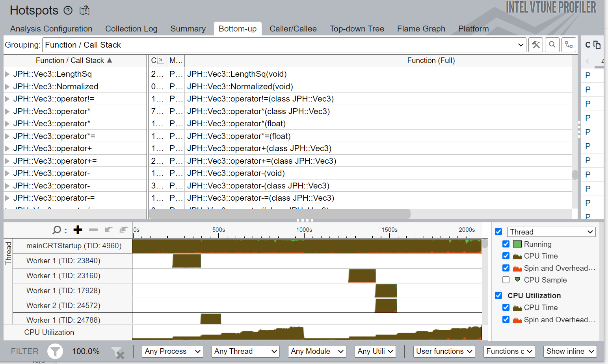Viewport: 608px width, 364px height.
Task: Click the search magnifier beside the grouping bar
Action: (x=552, y=44)
